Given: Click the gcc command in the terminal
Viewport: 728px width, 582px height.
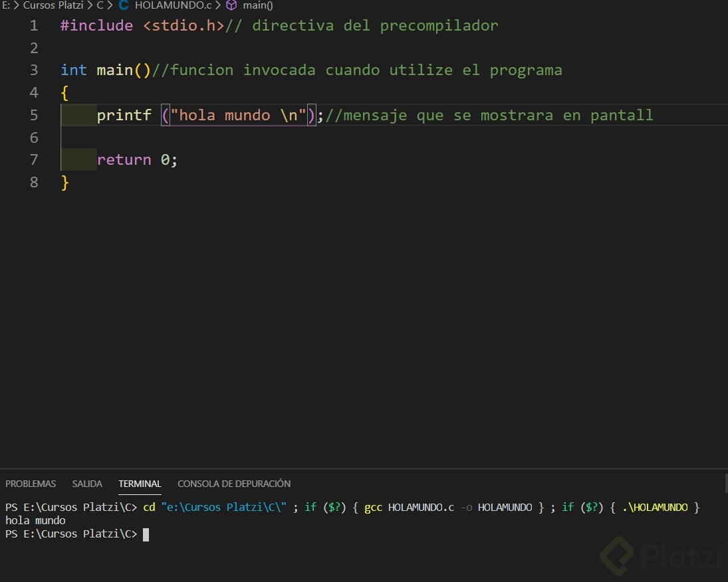Looking at the screenshot, I should coord(373,507).
